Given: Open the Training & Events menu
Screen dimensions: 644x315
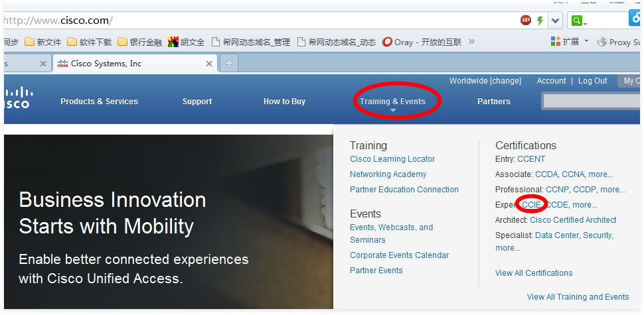Looking at the screenshot, I should click(x=392, y=101).
